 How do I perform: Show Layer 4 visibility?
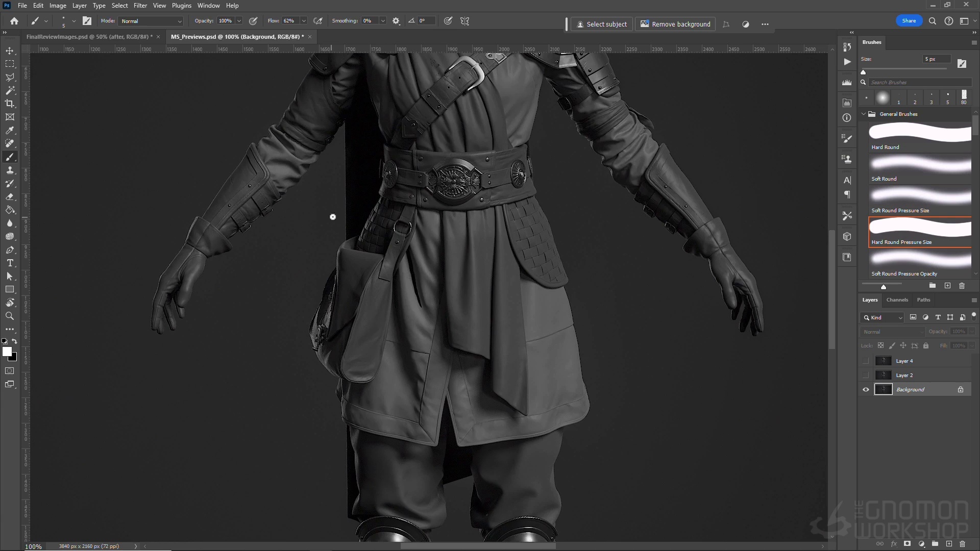tap(866, 361)
